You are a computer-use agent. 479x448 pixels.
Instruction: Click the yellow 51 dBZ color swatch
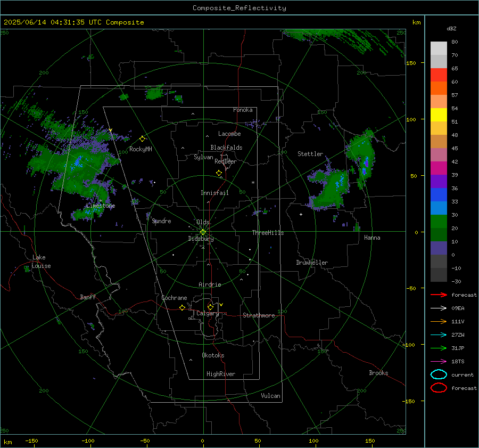[439, 115]
